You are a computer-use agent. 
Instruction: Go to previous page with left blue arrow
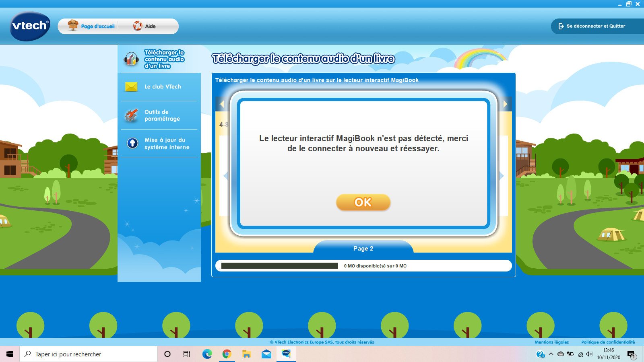(x=226, y=176)
